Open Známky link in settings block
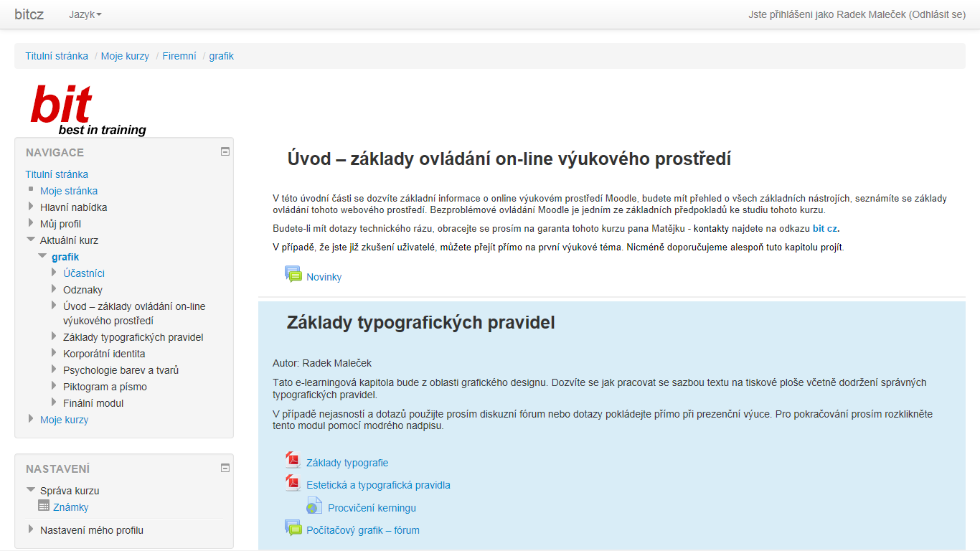This screenshot has width=980, height=551. click(x=71, y=507)
